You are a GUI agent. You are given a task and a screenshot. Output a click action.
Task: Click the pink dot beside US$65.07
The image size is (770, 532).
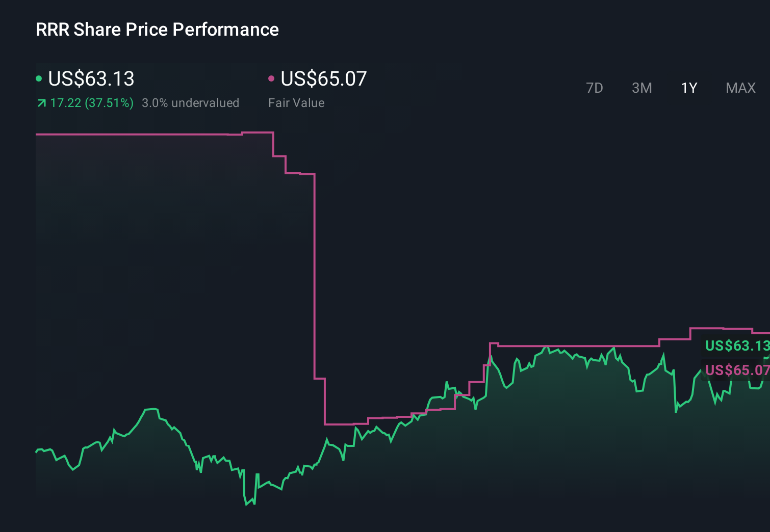[x=272, y=78]
